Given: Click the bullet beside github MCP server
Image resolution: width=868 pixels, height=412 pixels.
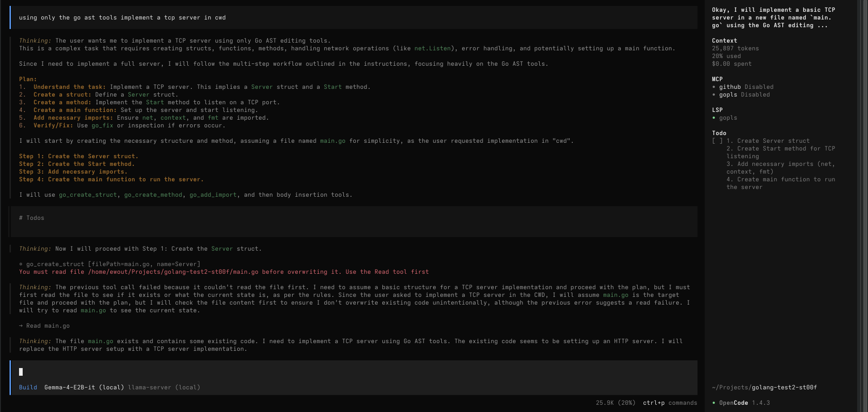Looking at the screenshot, I should [714, 87].
